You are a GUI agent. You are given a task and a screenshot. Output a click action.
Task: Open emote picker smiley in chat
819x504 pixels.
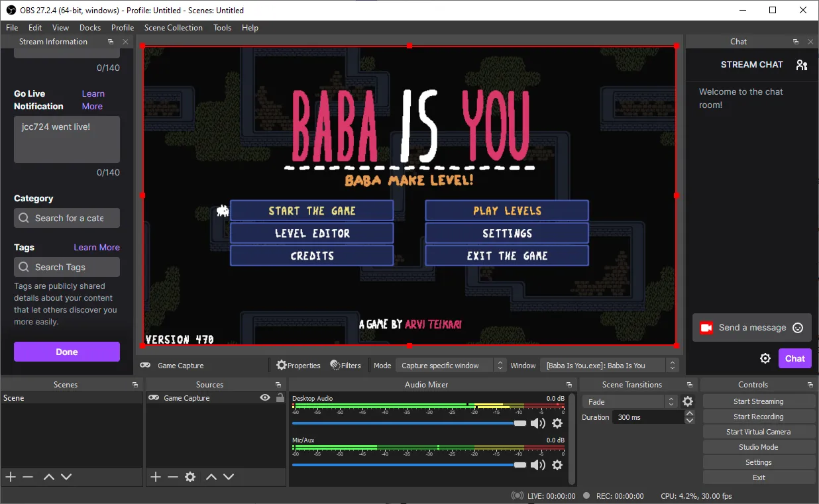798,328
